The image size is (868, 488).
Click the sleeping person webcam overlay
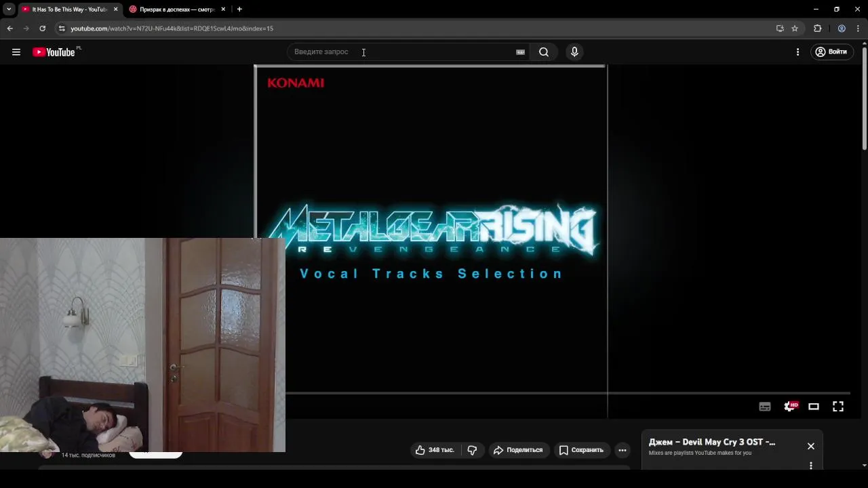pyautogui.click(x=142, y=344)
